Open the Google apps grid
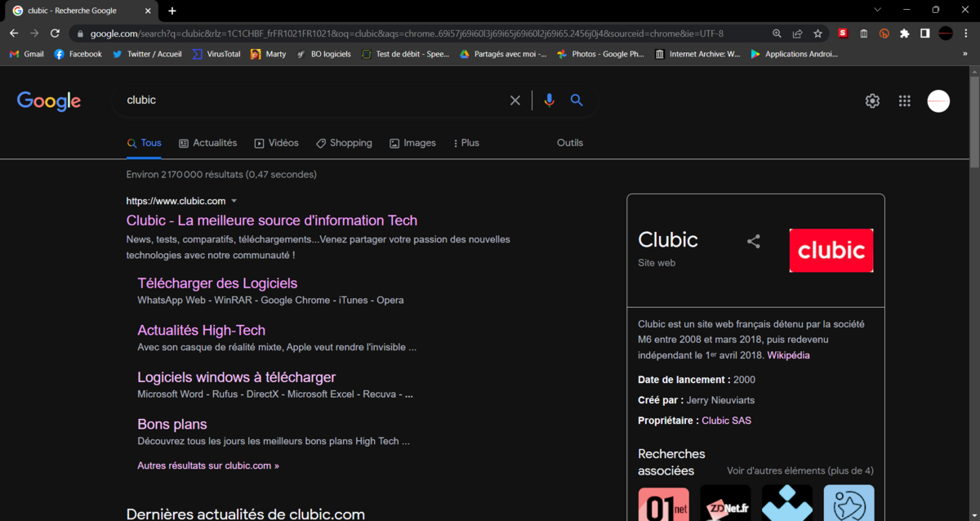Image resolution: width=980 pixels, height=521 pixels. coord(904,101)
